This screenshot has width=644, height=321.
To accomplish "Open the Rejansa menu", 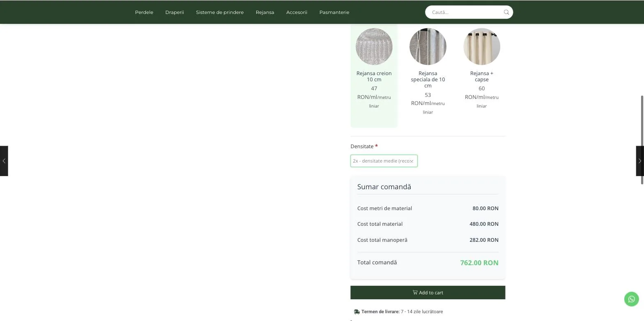I will click(265, 12).
